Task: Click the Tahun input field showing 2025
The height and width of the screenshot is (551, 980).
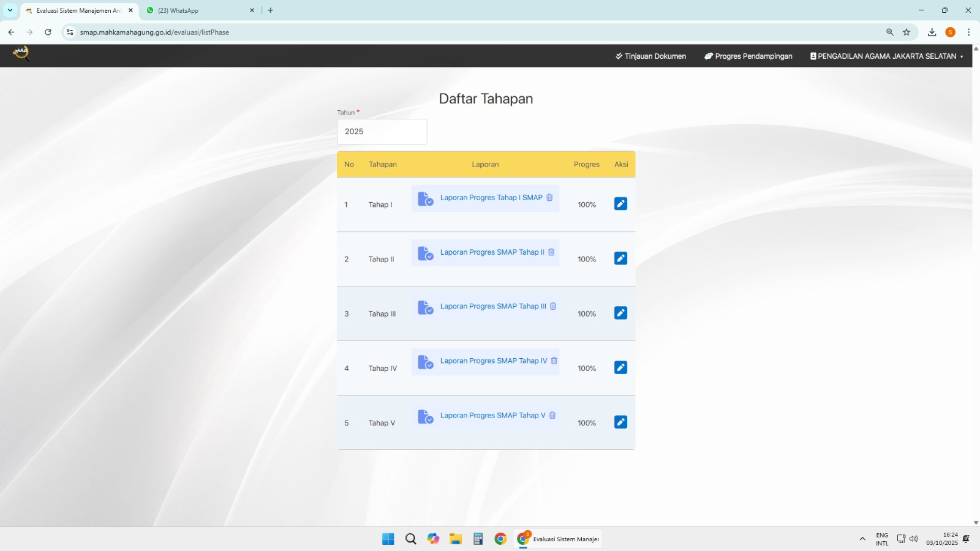Action: tap(382, 132)
